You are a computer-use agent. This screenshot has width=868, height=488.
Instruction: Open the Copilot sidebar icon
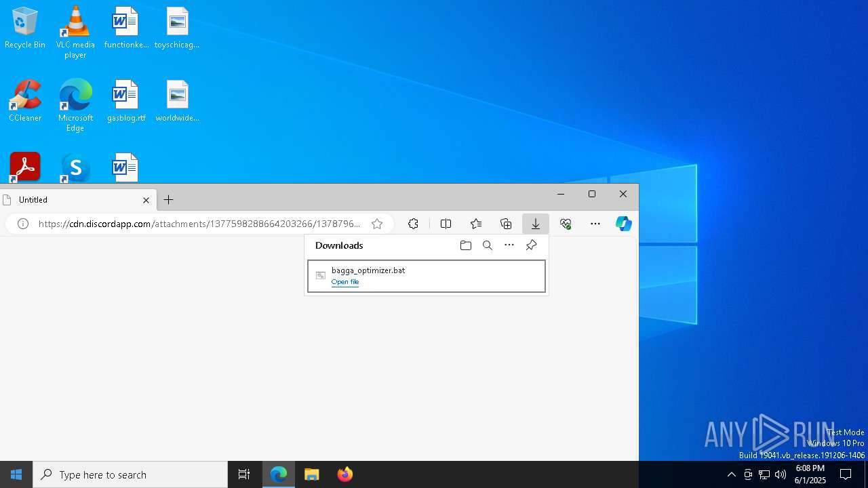(624, 224)
